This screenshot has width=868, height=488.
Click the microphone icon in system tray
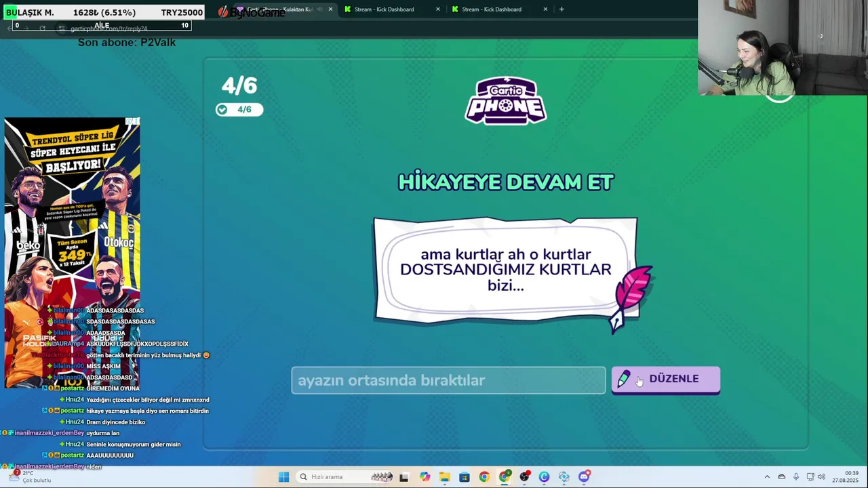tap(796, 477)
